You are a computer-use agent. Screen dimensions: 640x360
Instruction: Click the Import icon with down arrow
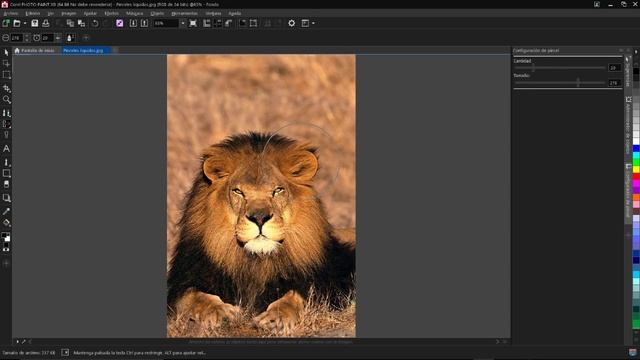click(133, 23)
